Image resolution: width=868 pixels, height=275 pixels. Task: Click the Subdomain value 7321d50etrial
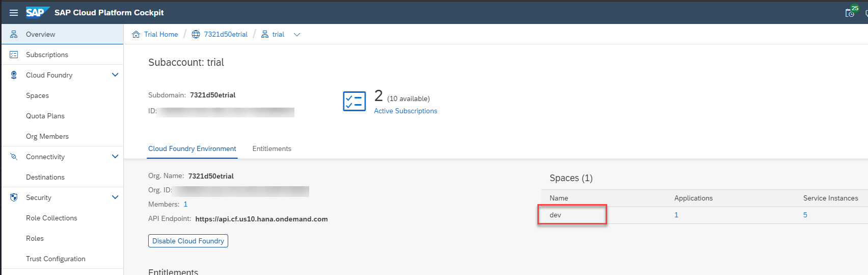point(212,95)
